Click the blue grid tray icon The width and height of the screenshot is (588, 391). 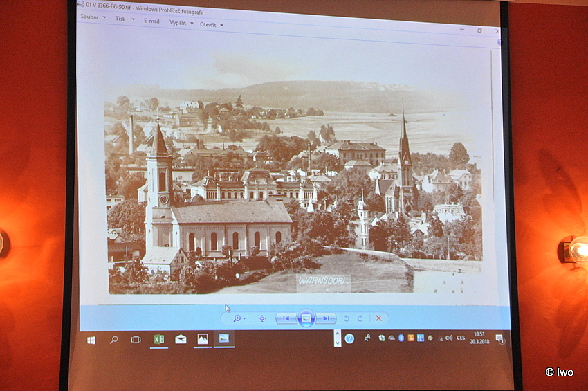tap(421, 338)
